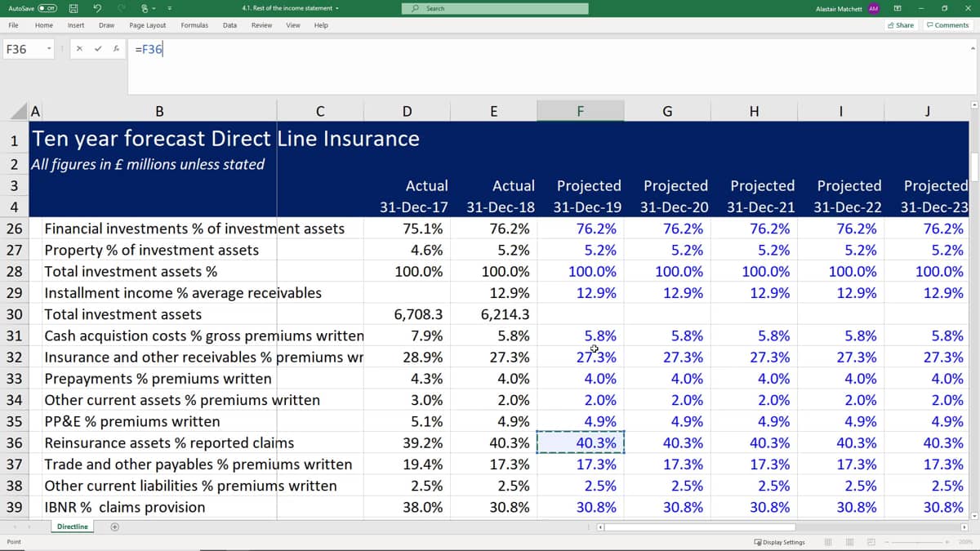Switch to Page Break Preview icon
The height and width of the screenshot is (551, 980).
tap(871, 542)
